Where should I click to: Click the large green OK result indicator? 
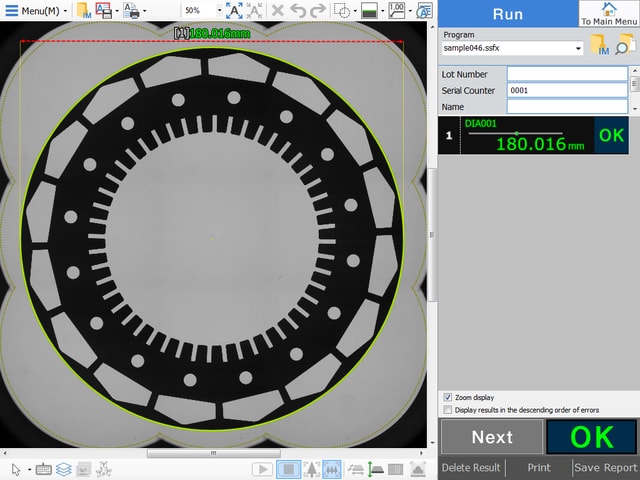point(591,437)
